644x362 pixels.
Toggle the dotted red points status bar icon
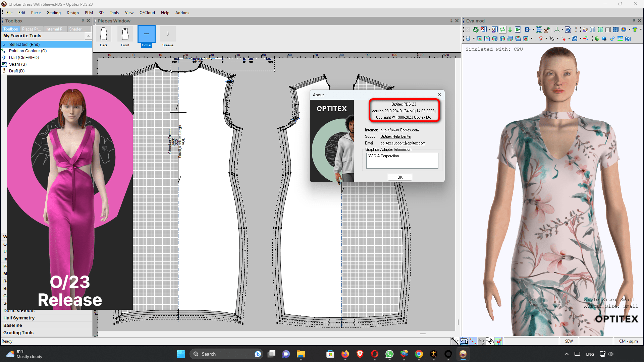coord(473,341)
